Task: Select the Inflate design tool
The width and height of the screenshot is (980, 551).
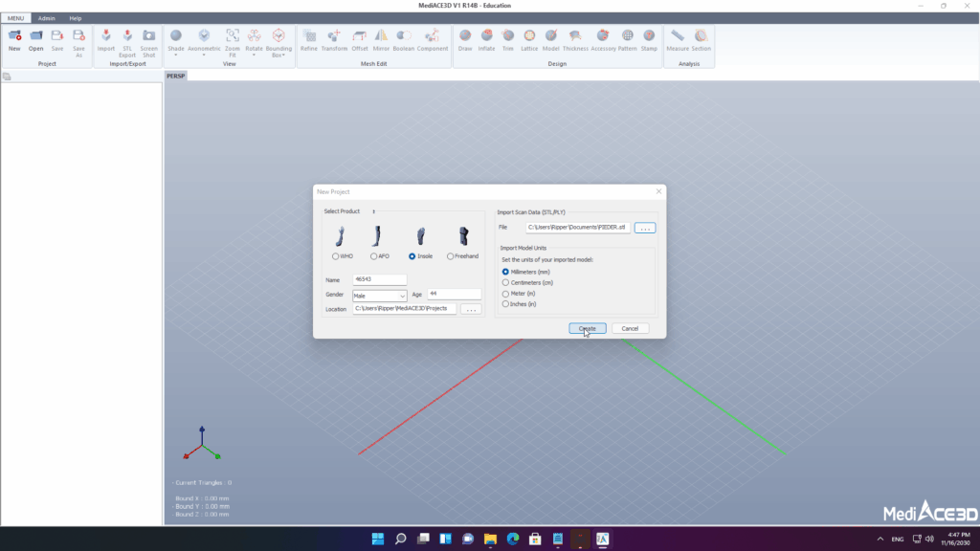Action: tap(486, 39)
